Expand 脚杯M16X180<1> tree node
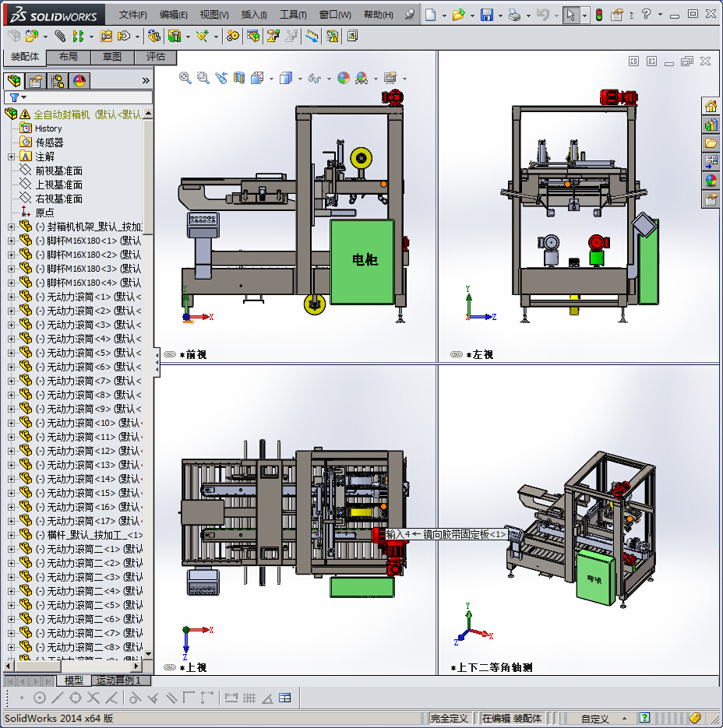The image size is (723, 728). point(11,241)
